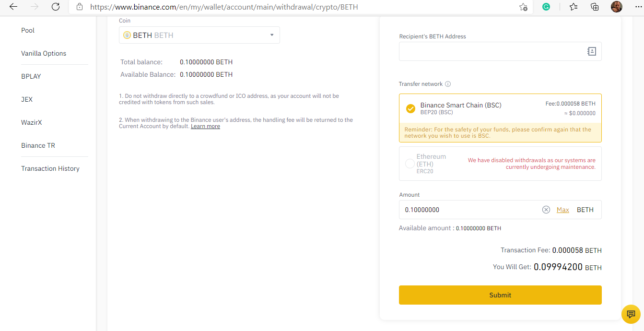The width and height of the screenshot is (644, 331).
Task: Open the WazirX sidebar item
Action: pos(32,122)
